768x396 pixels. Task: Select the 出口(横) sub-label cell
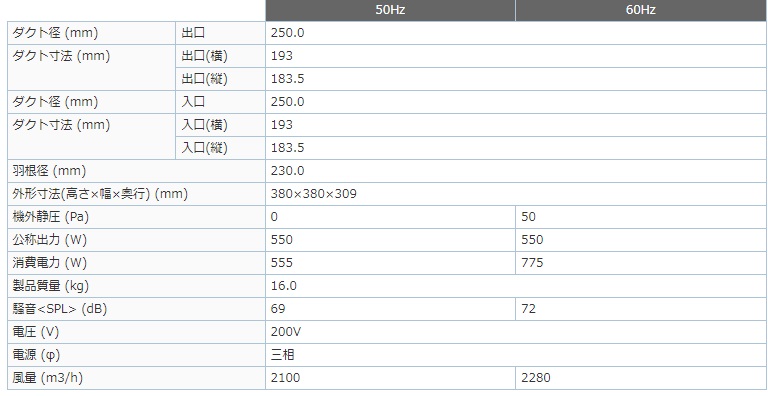(x=220, y=56)
